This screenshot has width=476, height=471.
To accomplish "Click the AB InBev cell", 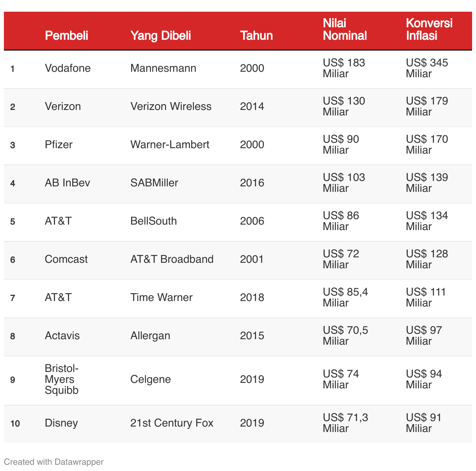I will tap(67, 183).
